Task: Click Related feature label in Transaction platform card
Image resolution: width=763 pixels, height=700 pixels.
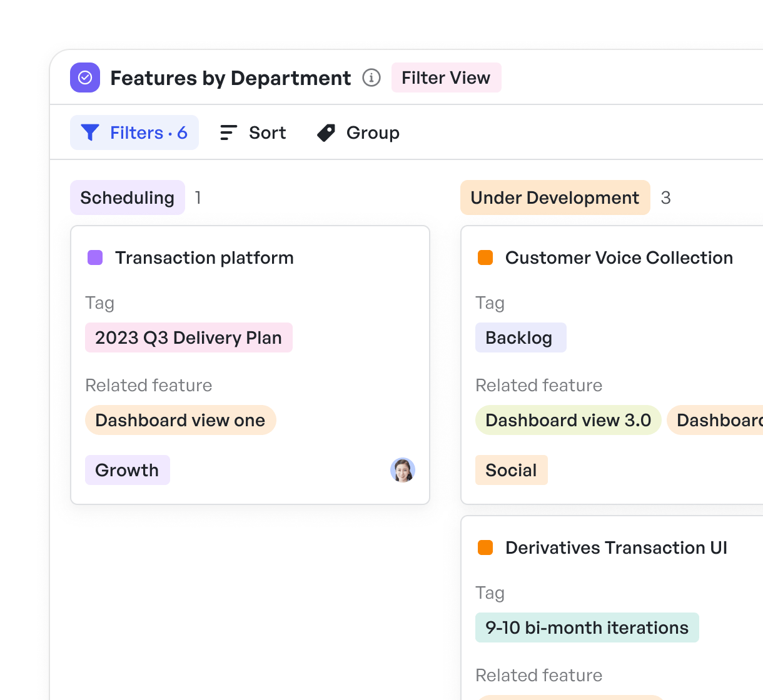Action: pos(149,385)
